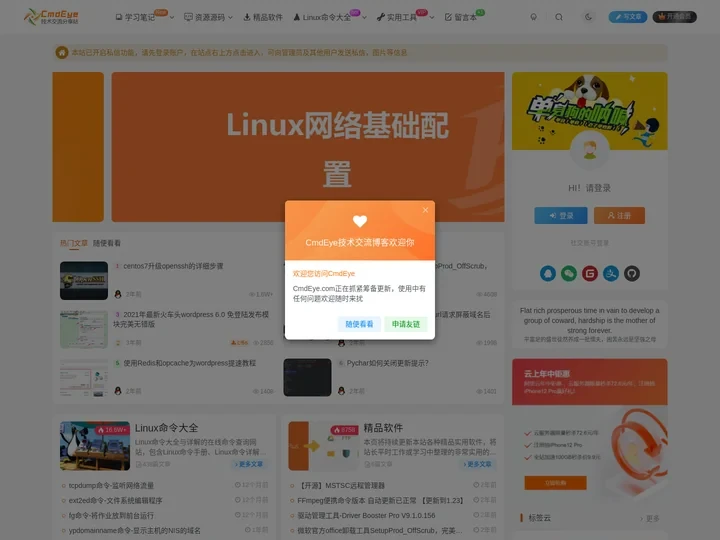The height and width of the screenshot is (540, 720).
Task: Expand the 学习笔记 dropdown chevron
Action: click(172, 18)
